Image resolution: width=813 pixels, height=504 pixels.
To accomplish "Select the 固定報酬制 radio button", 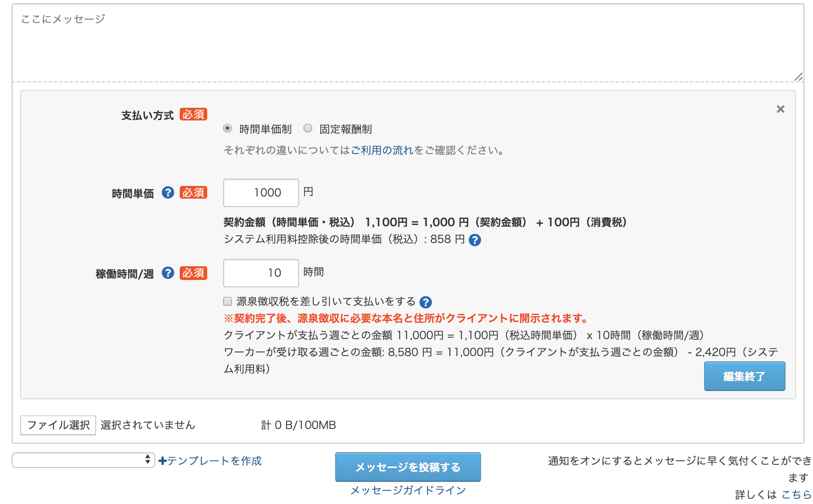I will (x=308, y=128).
